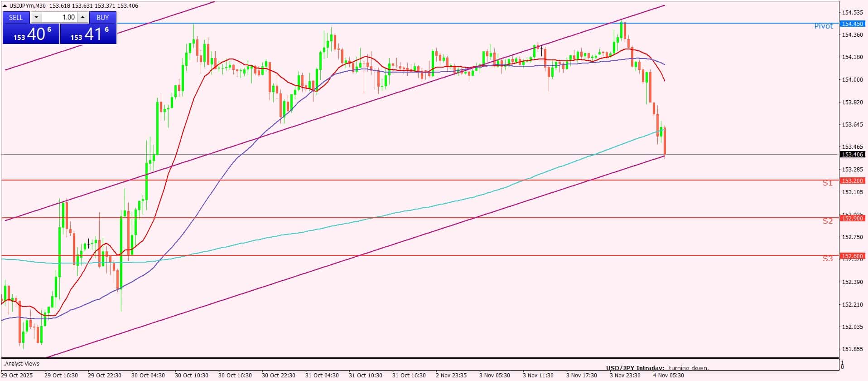868x381 pixels.
Task: Click the current price 153.406 marker
Action: pyautogui.click(x=852, y=155)
